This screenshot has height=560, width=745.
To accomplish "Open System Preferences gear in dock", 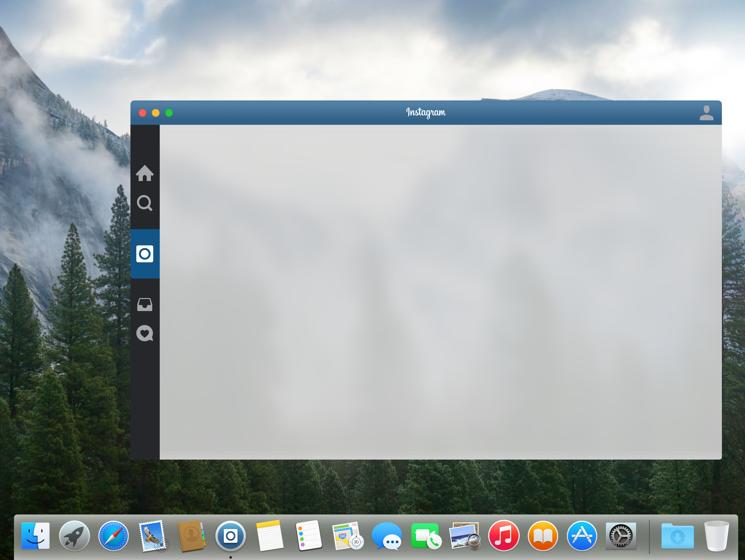I will pyautogui.click(x=621, y=536).
